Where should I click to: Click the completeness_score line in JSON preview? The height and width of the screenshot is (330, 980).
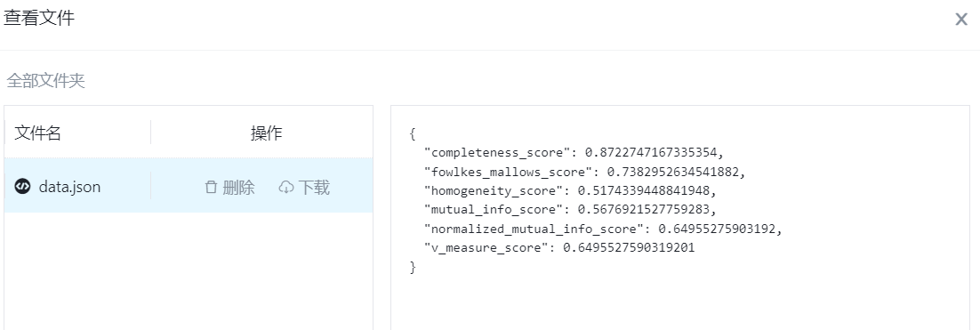[x=577, y=152]
